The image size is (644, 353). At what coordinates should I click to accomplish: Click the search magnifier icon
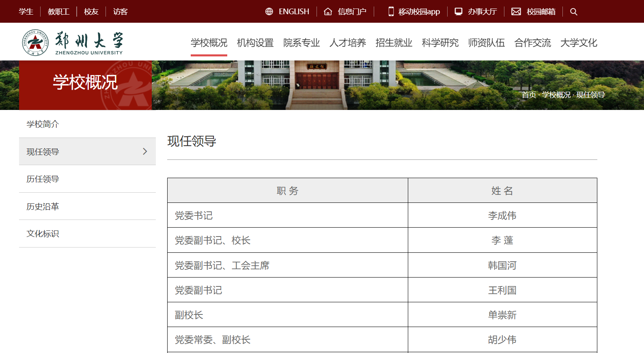point(573,12)
